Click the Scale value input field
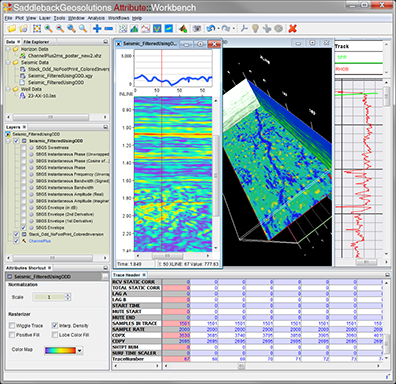The width and height of the screenshot is (396, 384). [x=49, y=297]
